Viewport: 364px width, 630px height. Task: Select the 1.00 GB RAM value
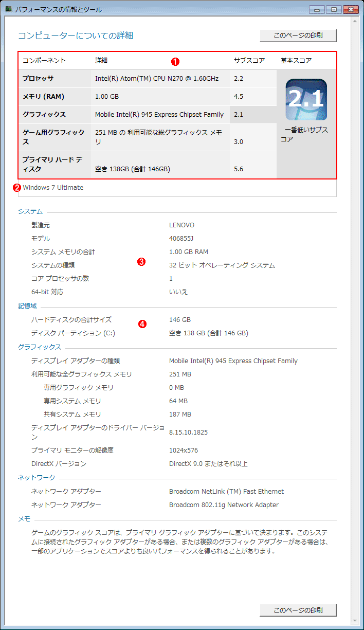[189, 252]
